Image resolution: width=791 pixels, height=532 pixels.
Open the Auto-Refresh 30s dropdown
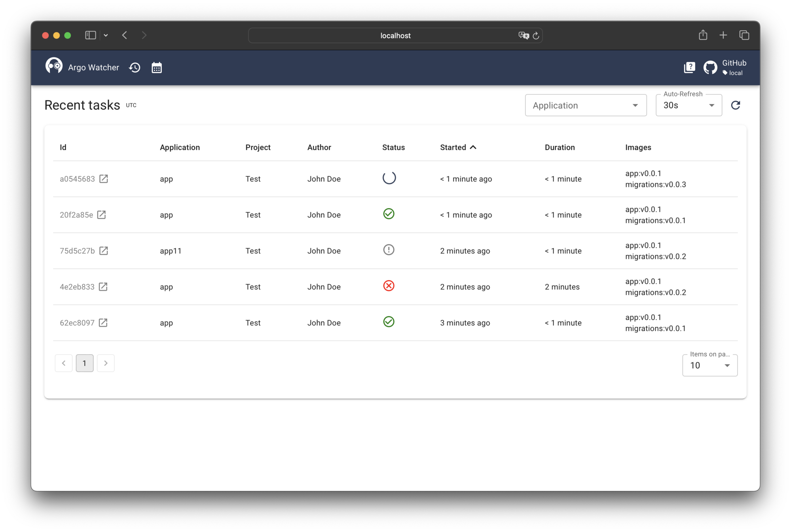689,105
